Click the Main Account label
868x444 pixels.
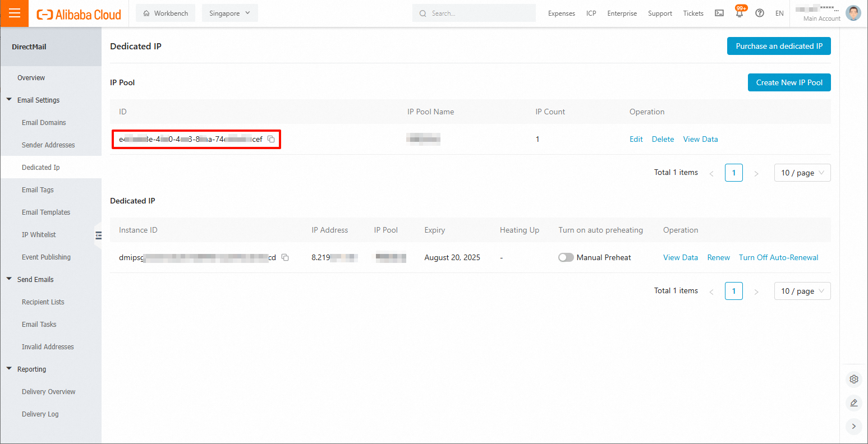tap(822, 18)
